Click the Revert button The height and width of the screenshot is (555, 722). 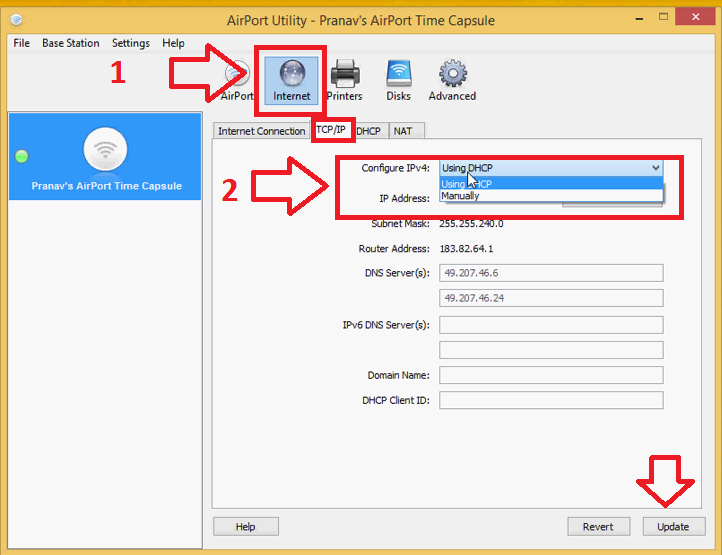598,526
